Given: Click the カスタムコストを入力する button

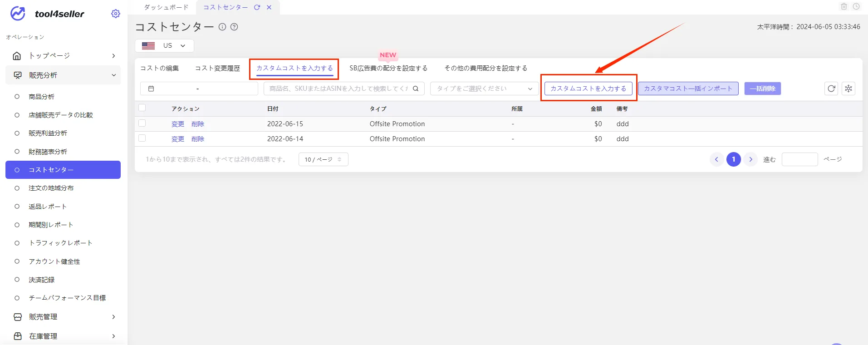Looking at the screenshot, I should point(588,89).
